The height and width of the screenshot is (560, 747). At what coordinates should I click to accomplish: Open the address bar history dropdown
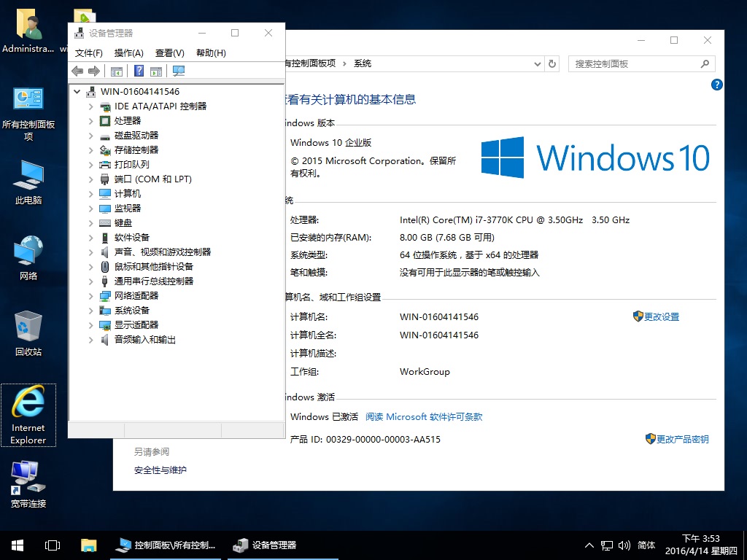[x=538, y=64]
